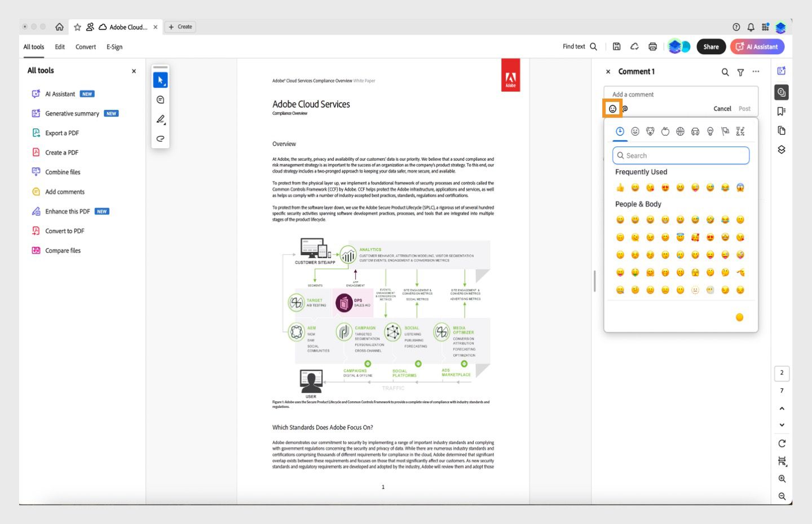Focus the emoji Search field
This screenshot has width=812, height=524.
pos(681,156)
